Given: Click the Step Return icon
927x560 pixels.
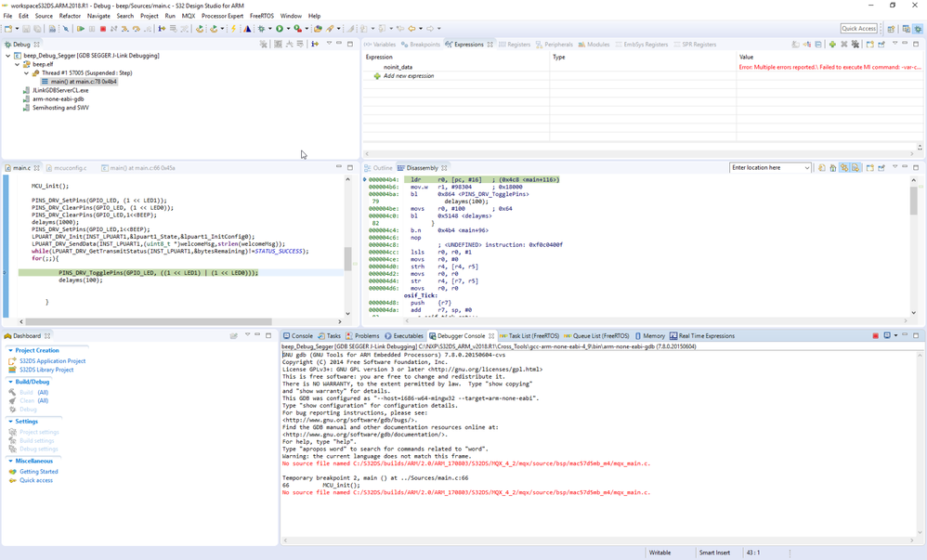Looking at the screenshot, I should (x=147, y=29).
